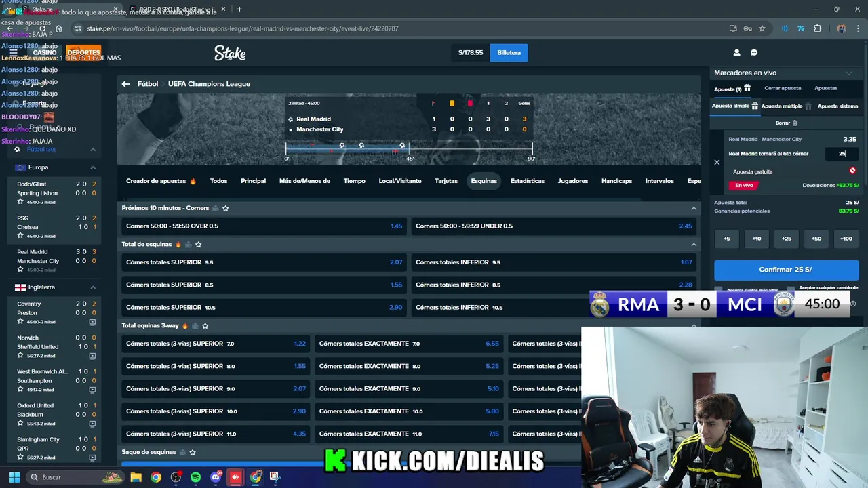Favorite the Total de esquinas market star
The width and height of the screenshot is (868, 488).
click(198, 244)
